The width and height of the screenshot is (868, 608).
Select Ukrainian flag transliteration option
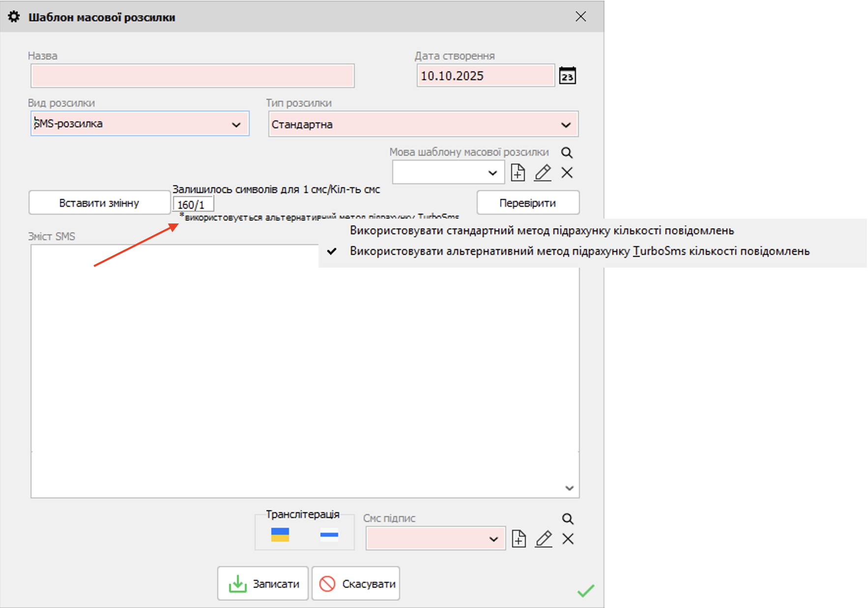tap(280, 535)
